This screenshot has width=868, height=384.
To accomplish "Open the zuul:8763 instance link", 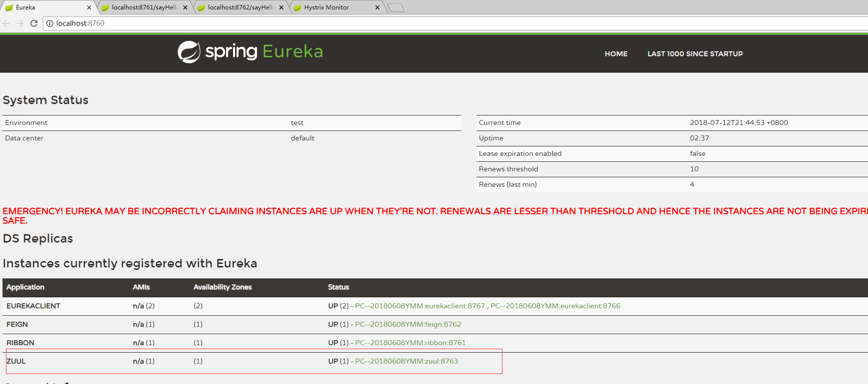I will [x=406, y=361].
